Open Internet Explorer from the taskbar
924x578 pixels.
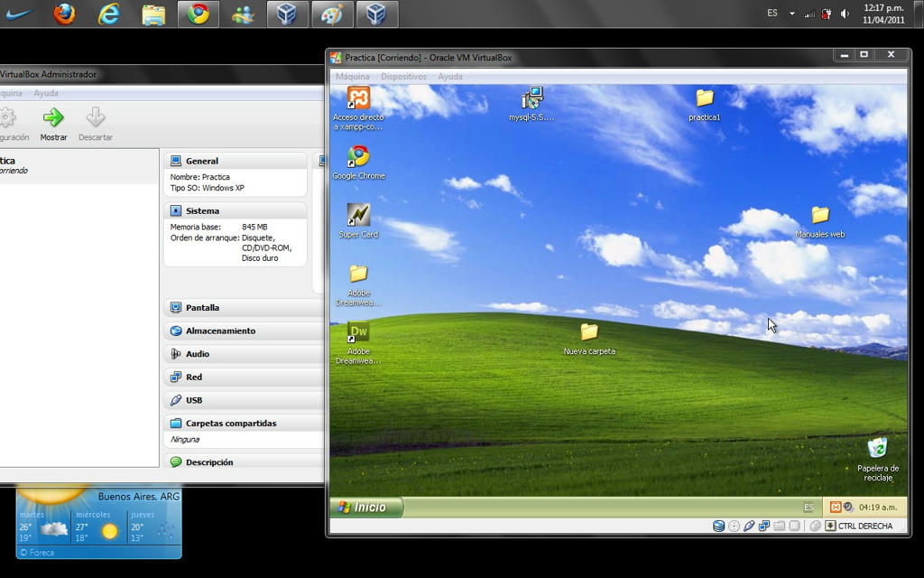[108, 14]
